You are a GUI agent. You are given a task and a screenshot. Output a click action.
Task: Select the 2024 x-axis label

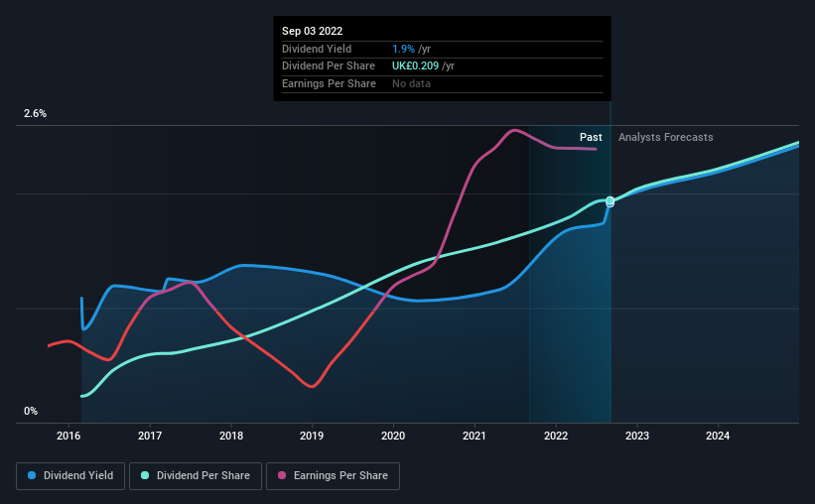coord(718,436)
